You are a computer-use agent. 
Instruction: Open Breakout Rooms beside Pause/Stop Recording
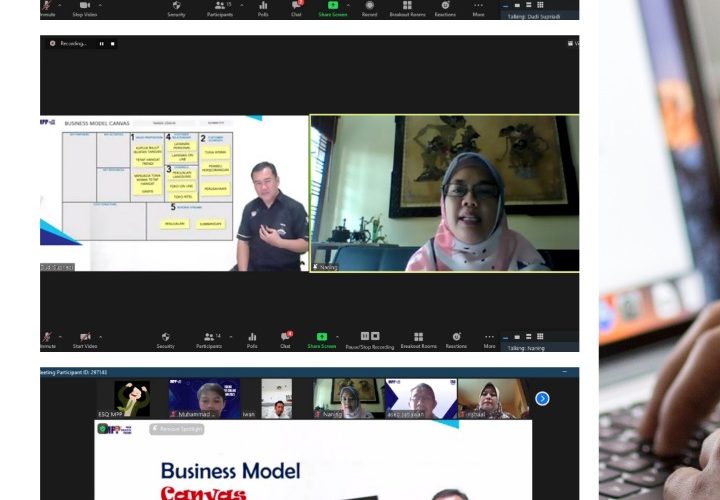click(418, 338)
